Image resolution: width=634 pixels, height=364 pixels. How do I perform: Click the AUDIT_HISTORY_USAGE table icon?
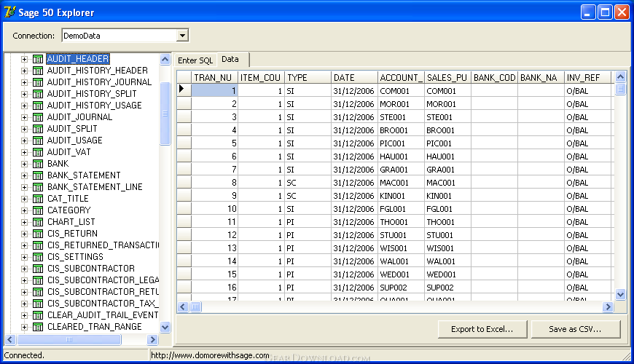pyautogui.click(x=38, y=106)
